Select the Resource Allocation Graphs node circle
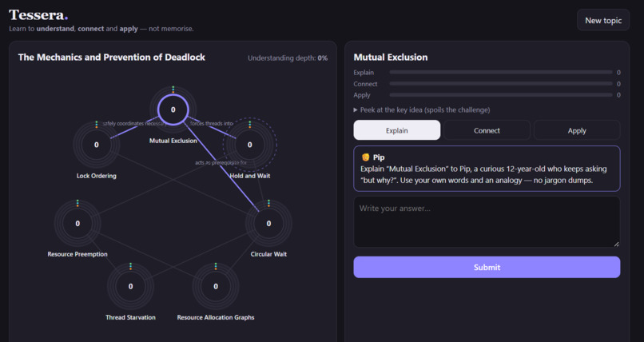Screen dimensions: 644x342 point(216,286)
